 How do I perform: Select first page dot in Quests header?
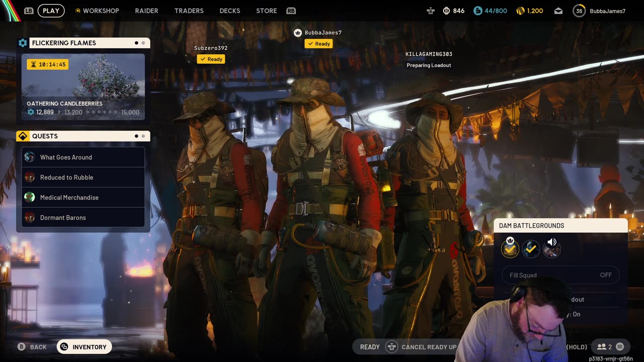coord(136,136)
